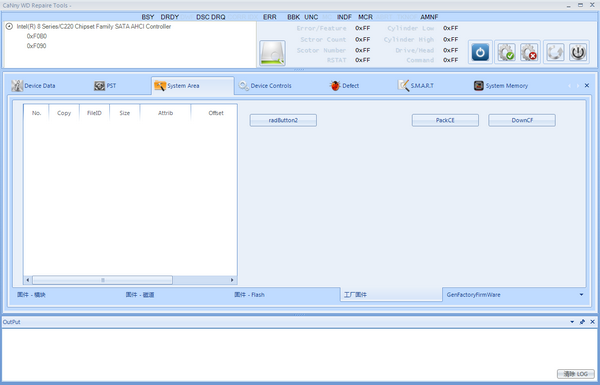This screenshot has width=600, height=385.
Task: Switch to the System Memory tab
Action: 501,86
